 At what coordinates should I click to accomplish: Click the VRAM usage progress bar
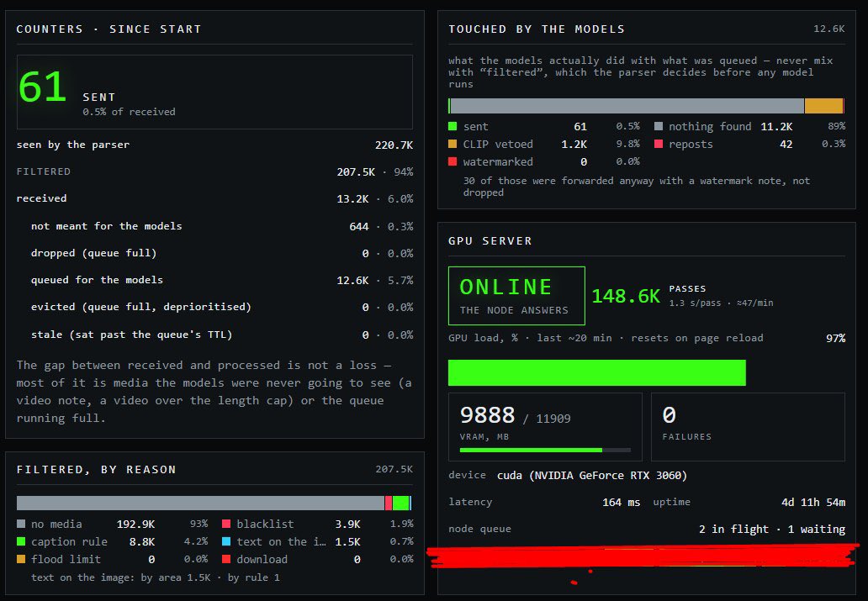point(545,450)
